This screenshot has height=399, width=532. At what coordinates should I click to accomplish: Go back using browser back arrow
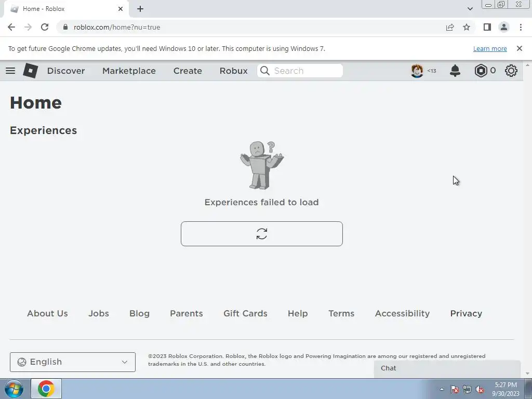click(11, 27)
